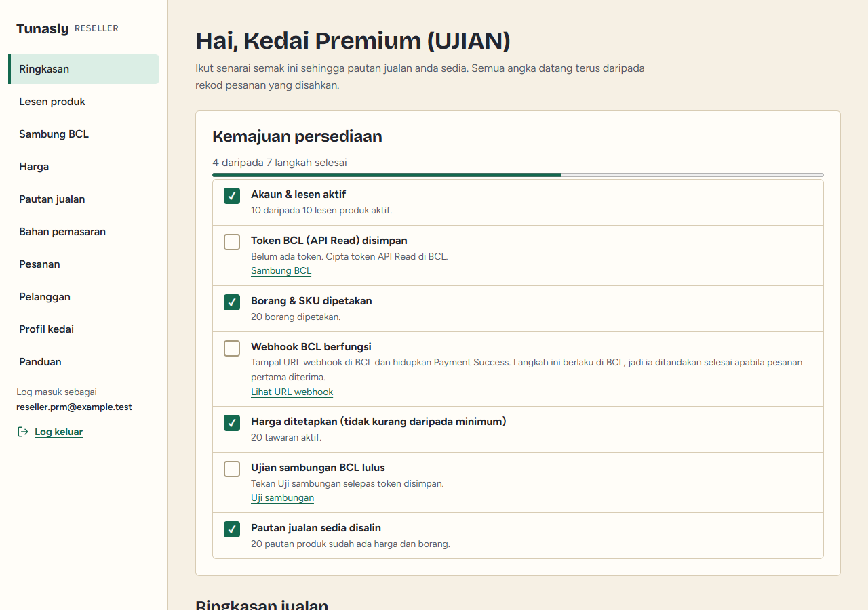868x610 pixels.
Task: Toggle the 'Harga ditetapkan' checkbox
Action: tap(232, 423)
